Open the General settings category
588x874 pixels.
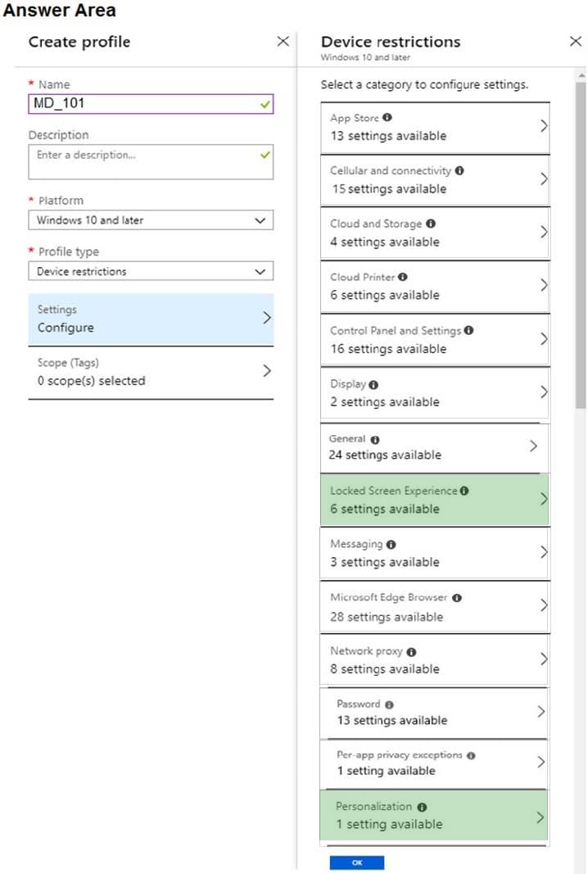tap(434, 447)
